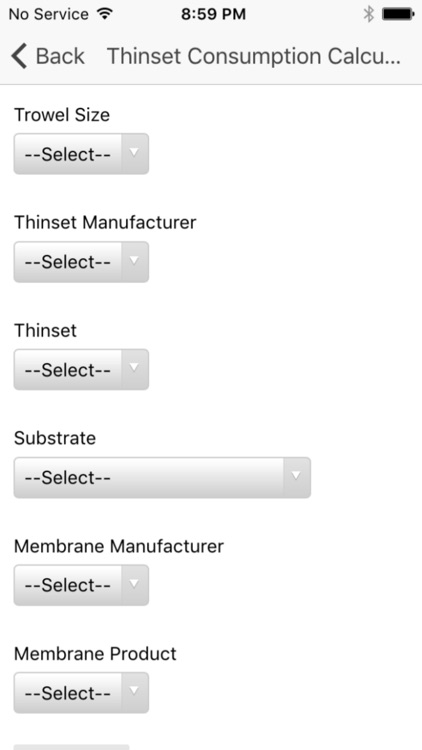Tap the partially visible button at bottom
The height and width of the screenshot is (750, 422).
pyautogui.click(x=72, y=747)
